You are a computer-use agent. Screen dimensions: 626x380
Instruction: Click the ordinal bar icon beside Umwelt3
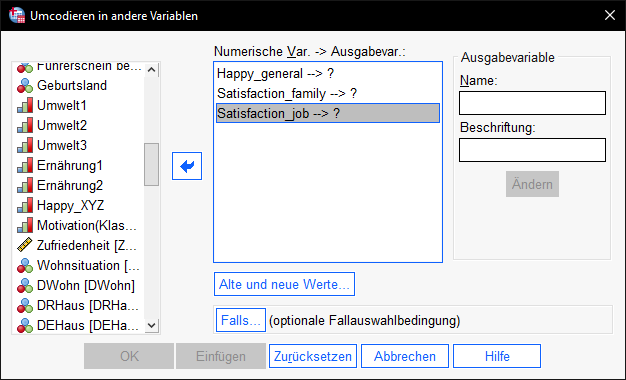(25, 145)
